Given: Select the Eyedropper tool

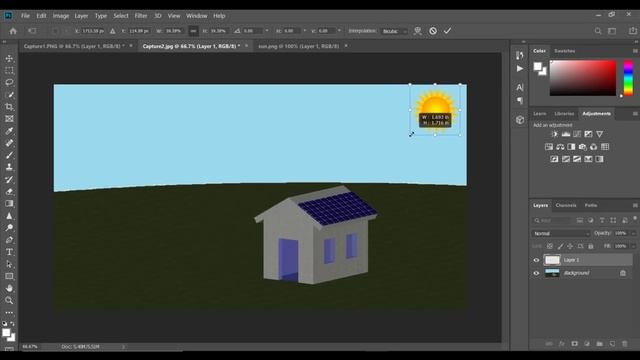Looking at the screenshot, I should (x=9, y=131).
